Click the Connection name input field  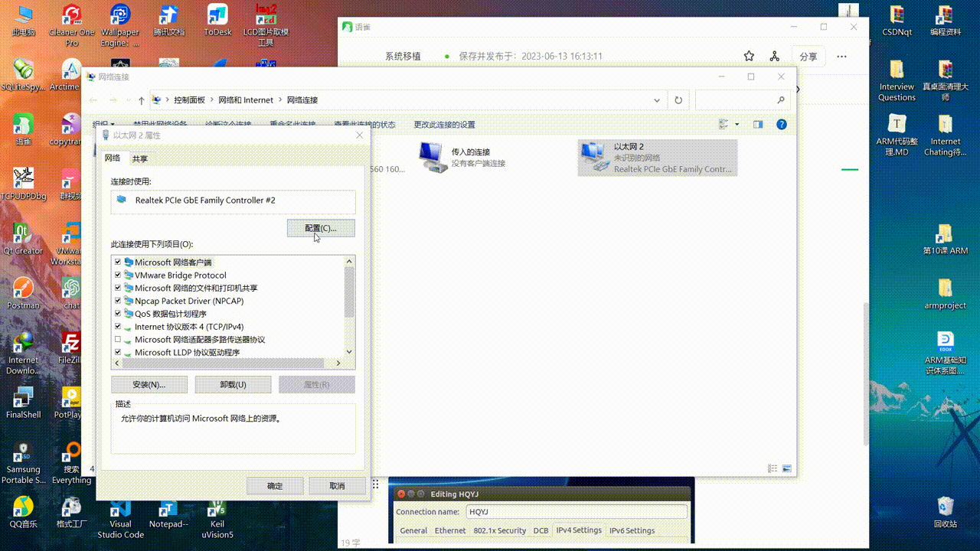[576, 511]
